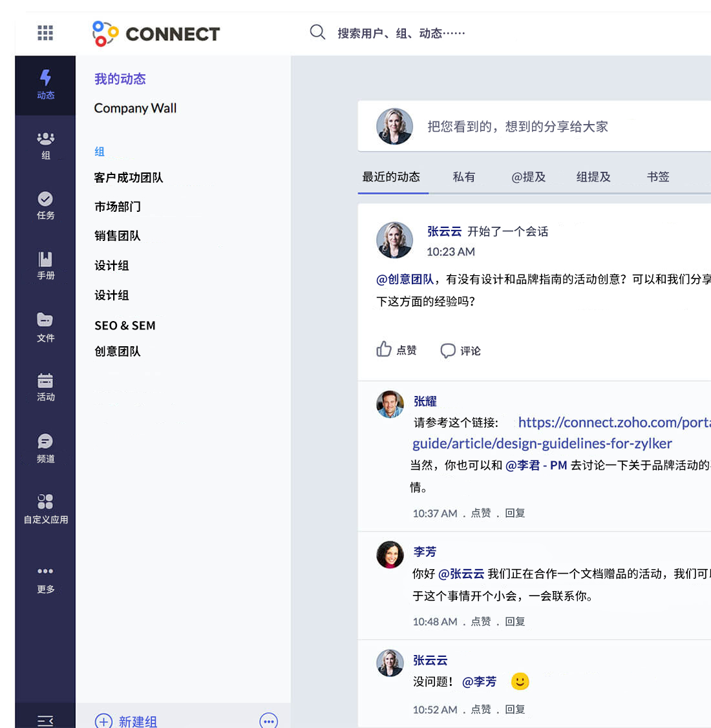Go to Tasks (任务) in sidebar
Image resolution: width=711 pixels, height=728 pixels.
tap(45, 205)
